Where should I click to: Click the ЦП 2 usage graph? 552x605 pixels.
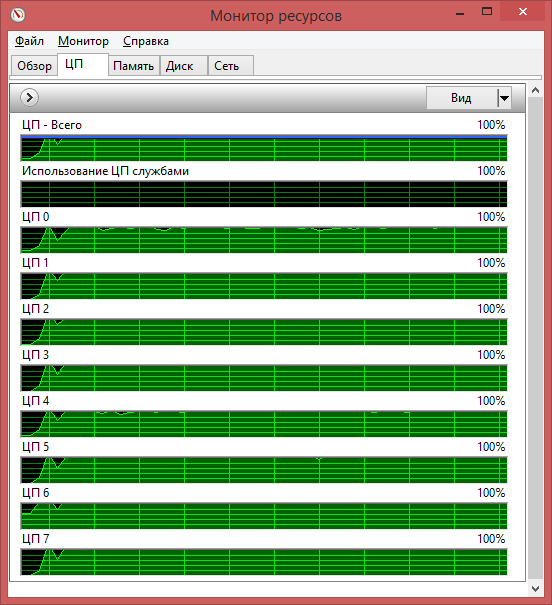pos(264,332)
